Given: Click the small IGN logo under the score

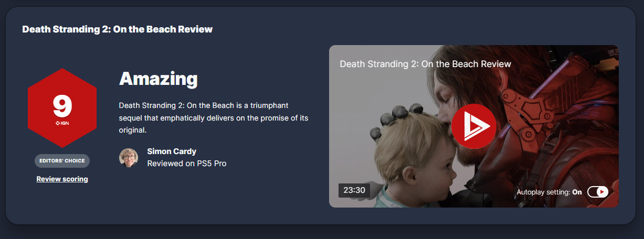Looking at the screenshot, I should pos(62,123).
